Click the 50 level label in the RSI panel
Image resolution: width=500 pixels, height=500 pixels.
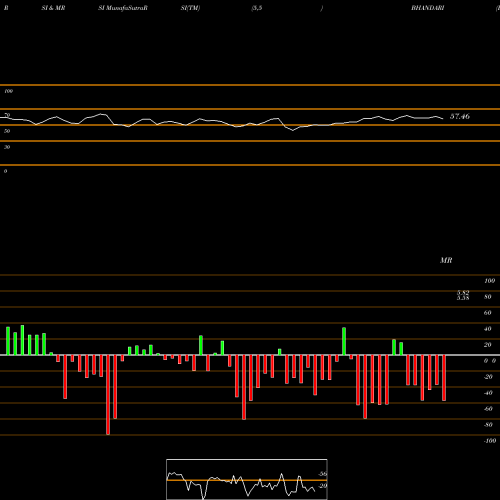tap(7, 131)
